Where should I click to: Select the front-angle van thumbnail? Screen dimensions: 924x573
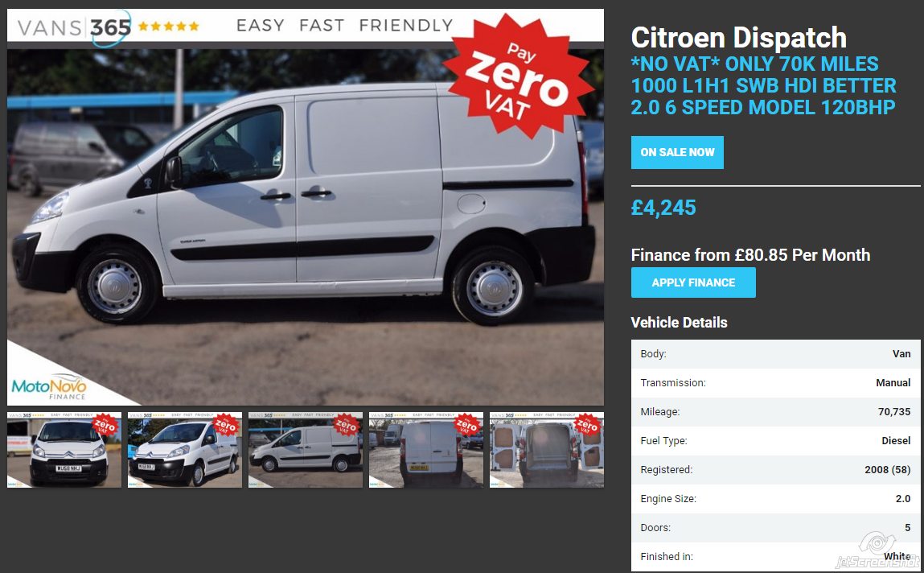pyautogui.click(x=185, y=450)
